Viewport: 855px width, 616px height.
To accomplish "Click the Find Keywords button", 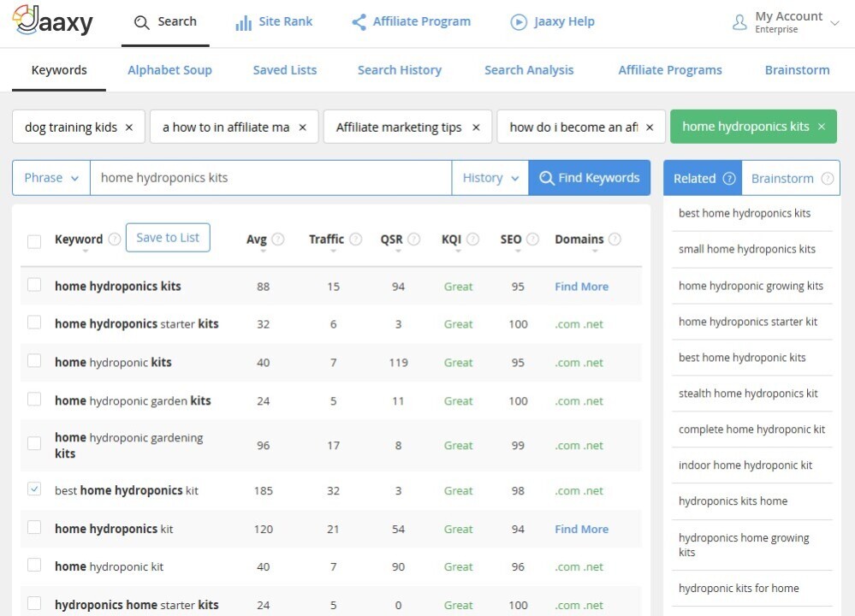I will (x=590, y=178).
